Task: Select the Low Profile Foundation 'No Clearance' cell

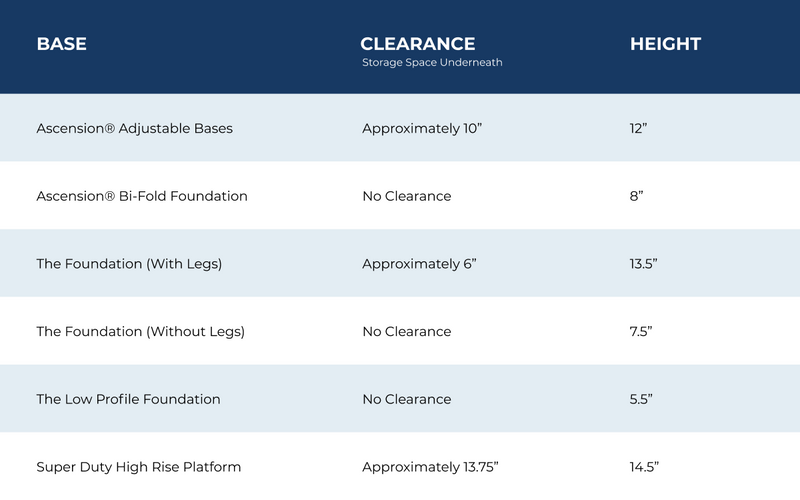Action: 406,399
